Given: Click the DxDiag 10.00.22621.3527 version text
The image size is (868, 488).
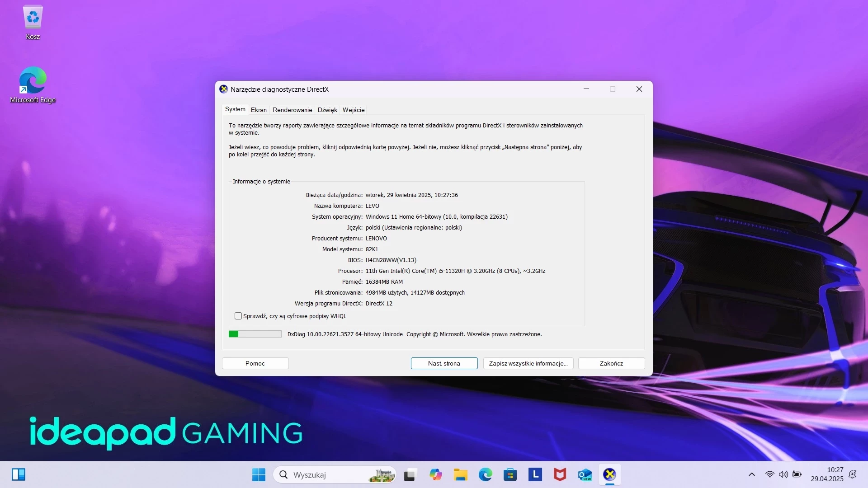Looking at the screenshot, I should pyautogui.click(x=345, y=334).
